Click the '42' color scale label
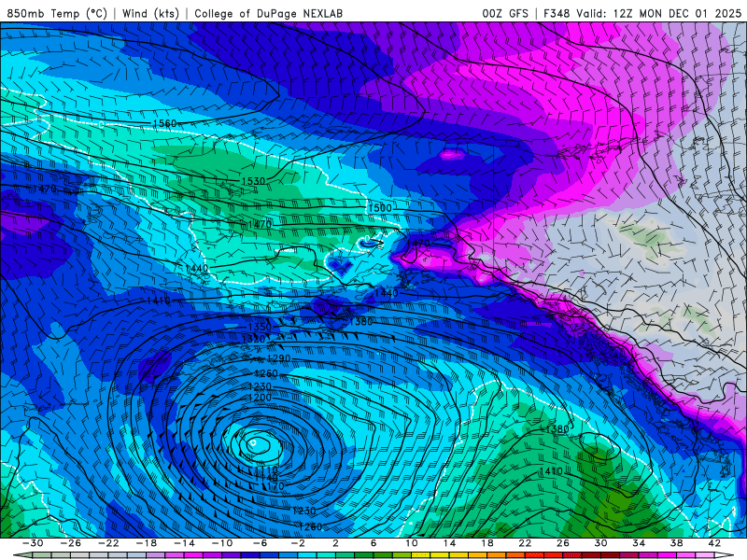The image size is (747, 560). (x=714, y=543)
